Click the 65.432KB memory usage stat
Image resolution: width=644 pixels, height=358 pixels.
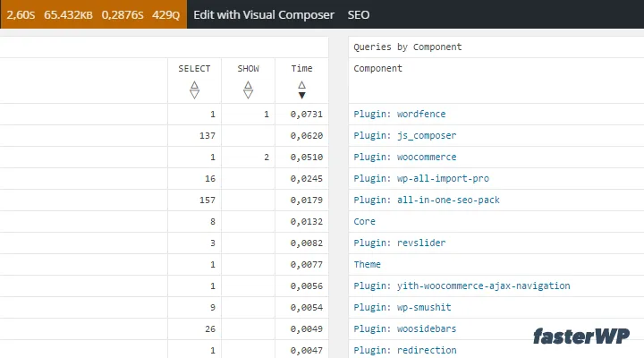[x=68, y=15]
